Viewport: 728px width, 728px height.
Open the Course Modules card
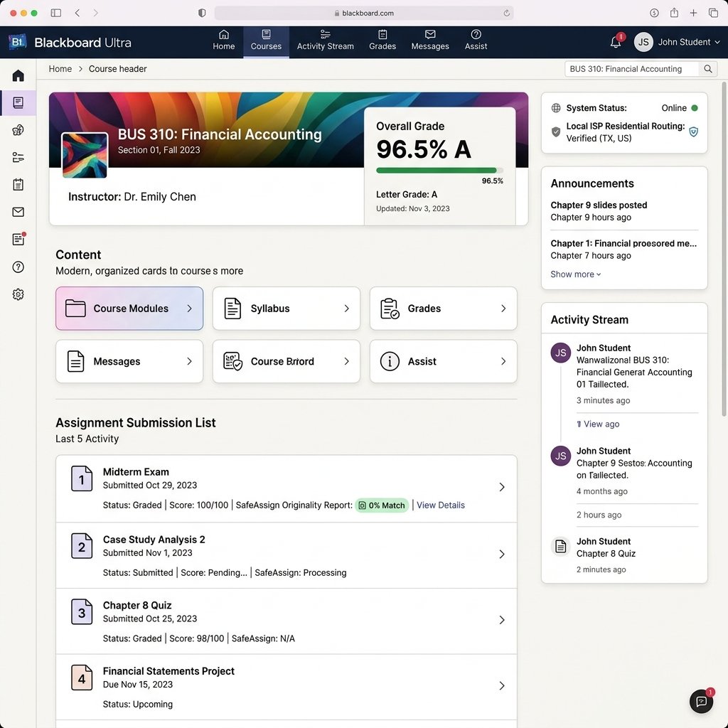129,309
